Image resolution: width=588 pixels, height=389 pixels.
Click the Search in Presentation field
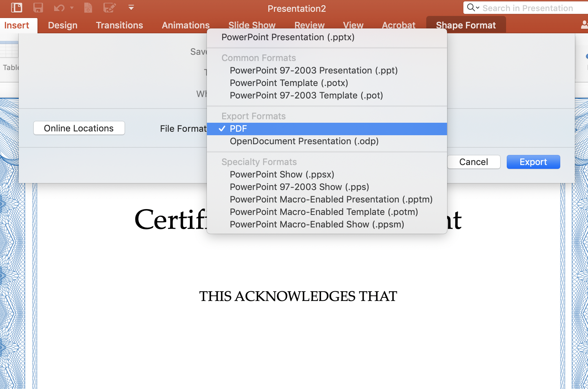coord(528,8)
